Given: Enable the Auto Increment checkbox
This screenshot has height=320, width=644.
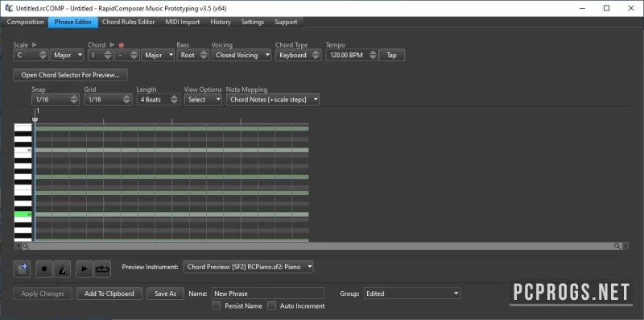Looking at the screenshot, I should [271, 306].
